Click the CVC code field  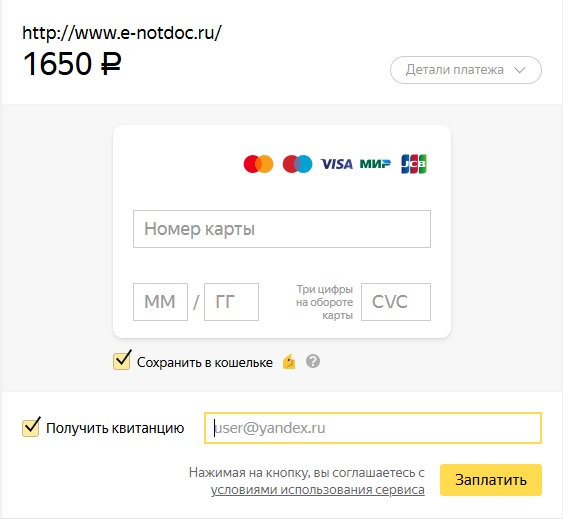(396, 302)
